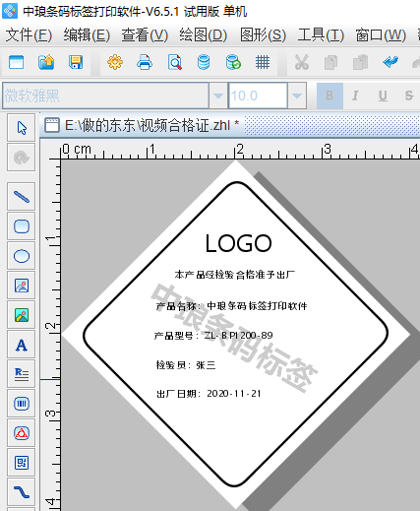Select the 检验员: 张三 text
Screen dimensions: 420x511
(x=186, y=365)
